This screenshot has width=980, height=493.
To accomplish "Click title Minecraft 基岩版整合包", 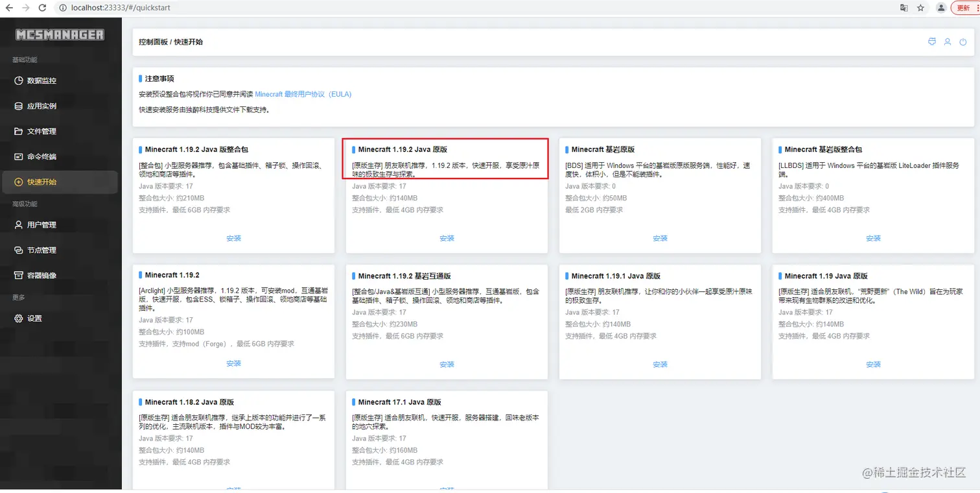I will [x=823, y=149].
